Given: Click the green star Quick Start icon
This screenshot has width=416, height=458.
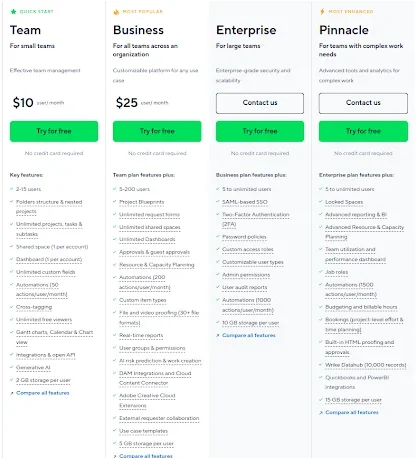Looking at the screenshot, I should [x=13, y=12].
